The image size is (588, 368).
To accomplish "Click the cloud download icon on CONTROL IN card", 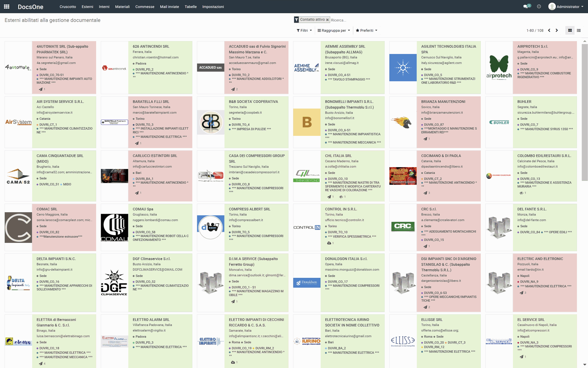I will click(329, 243).
